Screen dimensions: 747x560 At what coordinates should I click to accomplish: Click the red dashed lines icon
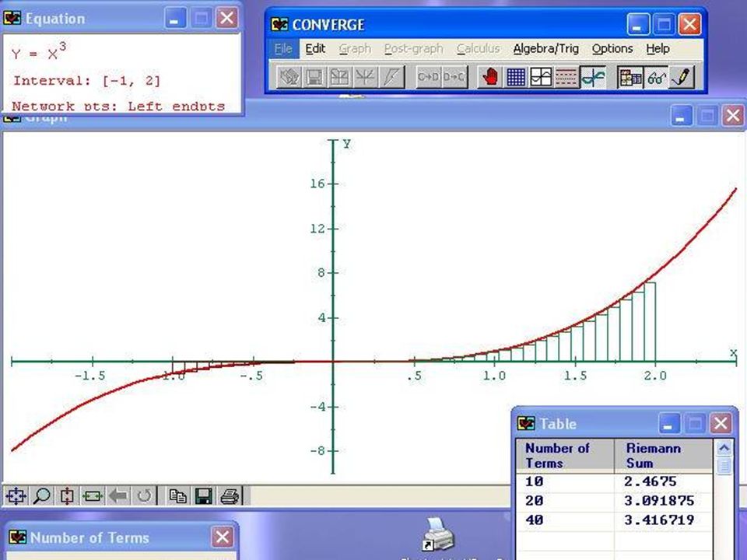point(566,77)
